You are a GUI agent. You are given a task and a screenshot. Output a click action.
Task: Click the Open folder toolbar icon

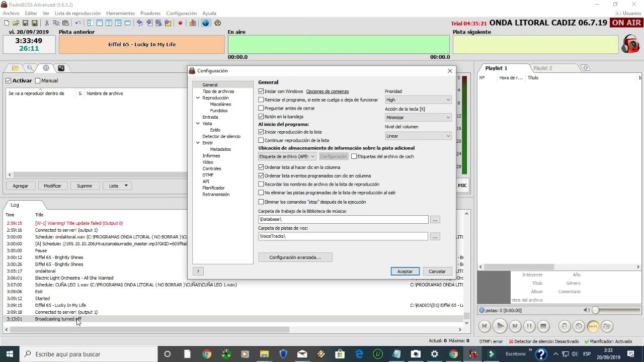click(x=16, y=23)
